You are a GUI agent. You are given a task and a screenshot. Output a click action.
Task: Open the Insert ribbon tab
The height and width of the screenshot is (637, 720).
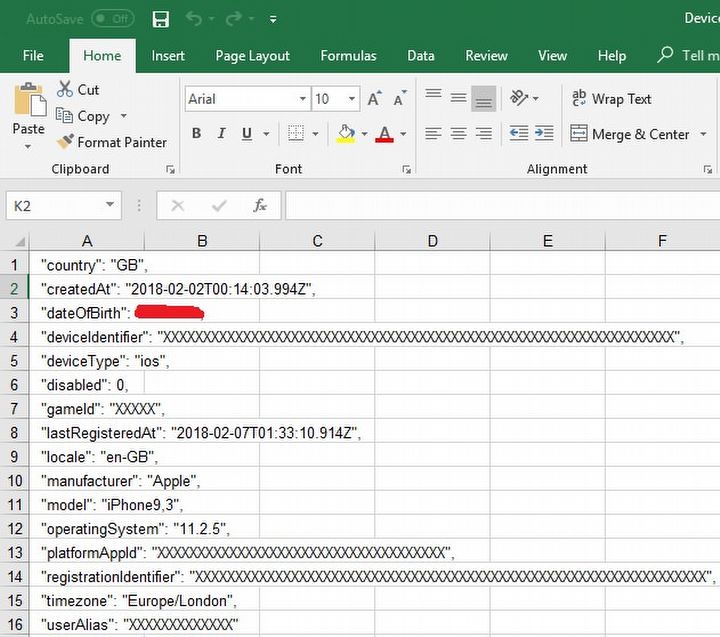pyautogui.click(x=168, y=56)
